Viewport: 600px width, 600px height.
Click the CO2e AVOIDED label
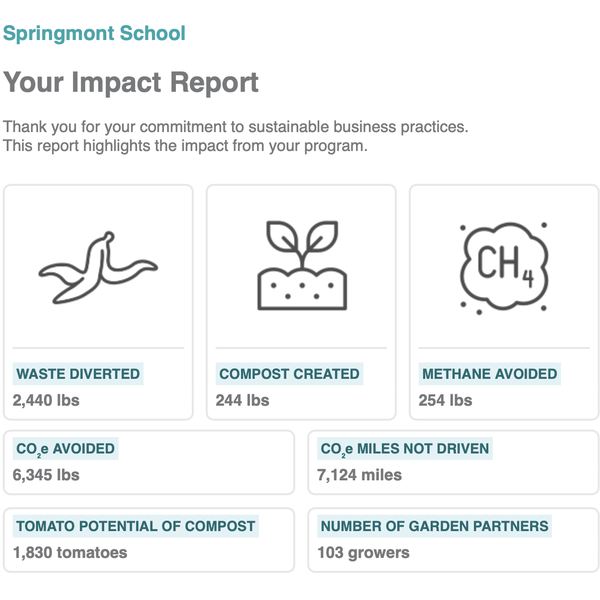(x=65, y=449)
